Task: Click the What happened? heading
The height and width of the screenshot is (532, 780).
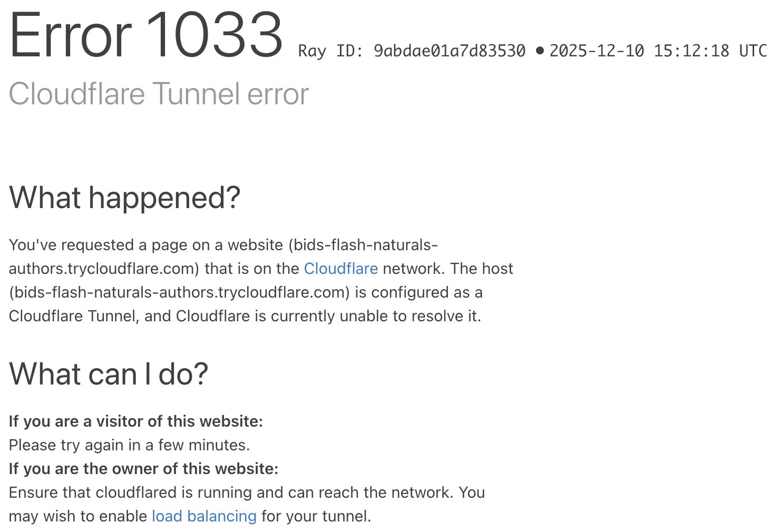Action: coord(124,198)
